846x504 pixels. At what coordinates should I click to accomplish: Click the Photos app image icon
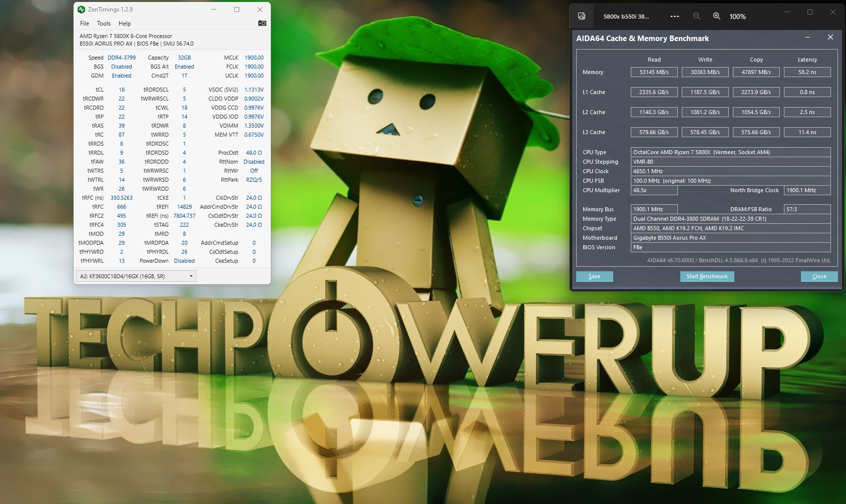[x=582, y=16]
